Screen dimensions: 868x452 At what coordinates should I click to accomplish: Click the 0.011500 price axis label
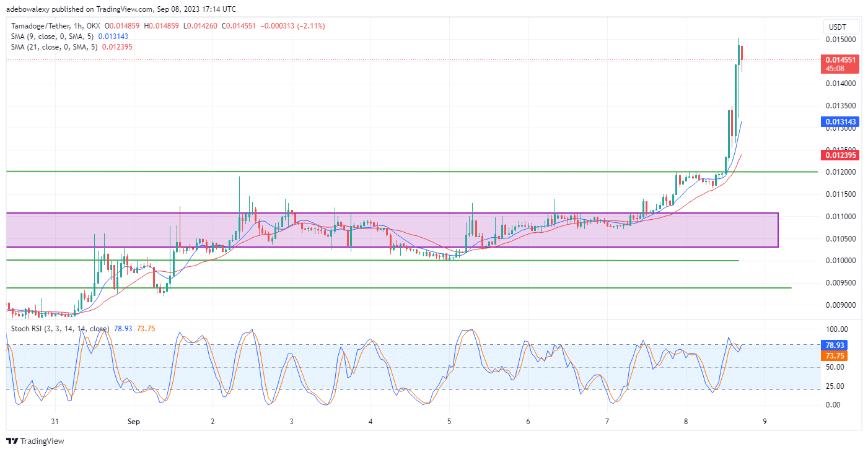click(x=840, y=194)
